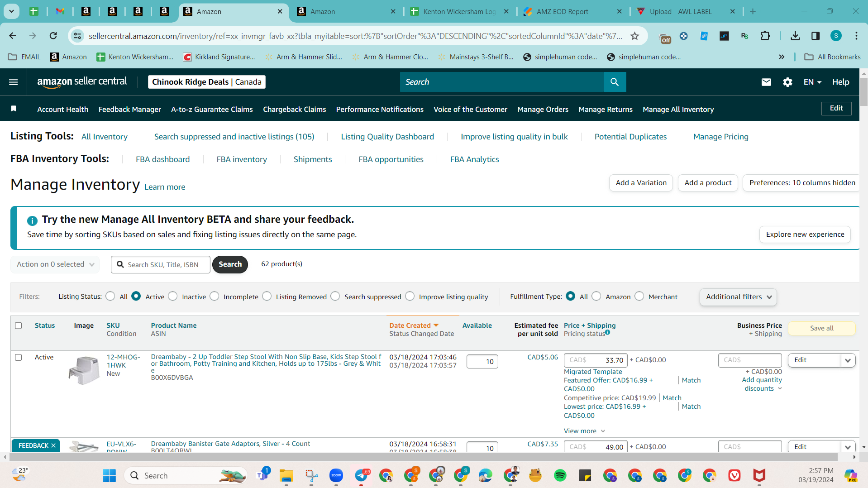Open the Chrome three-dot menu
The width and height of the screenshot is (868, 488).
tap(856, 36)
